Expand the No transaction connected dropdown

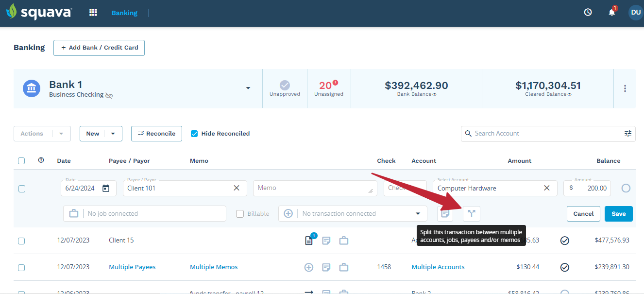(x=418, y=213)
